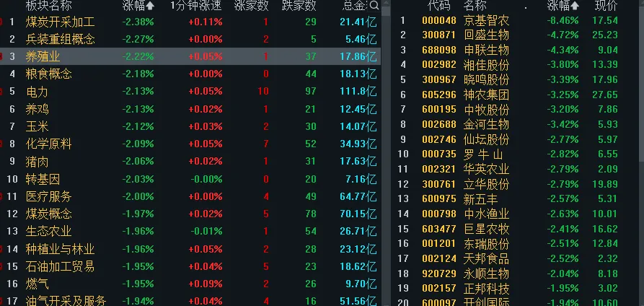Image resolution: width=644 pixels, height=306 pixels.
Task: Select the 燃气 sector row
Action: click(x=190, y=284)
